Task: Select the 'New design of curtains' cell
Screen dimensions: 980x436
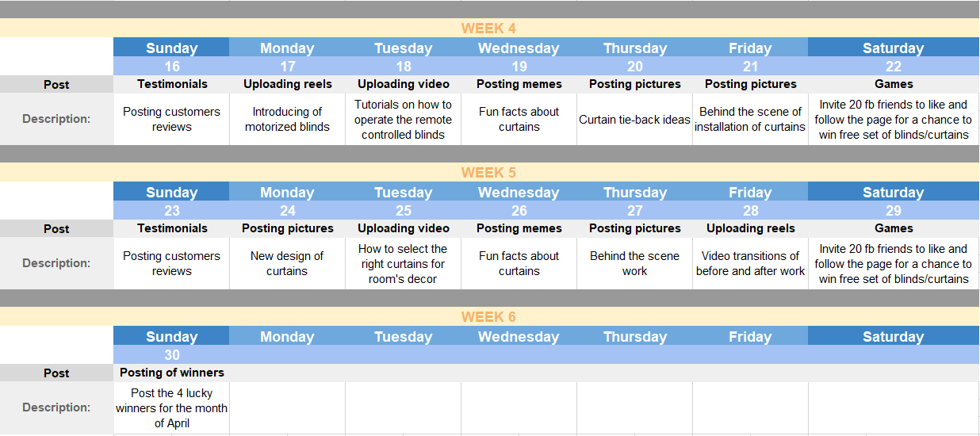Action: tap(287, 264)
